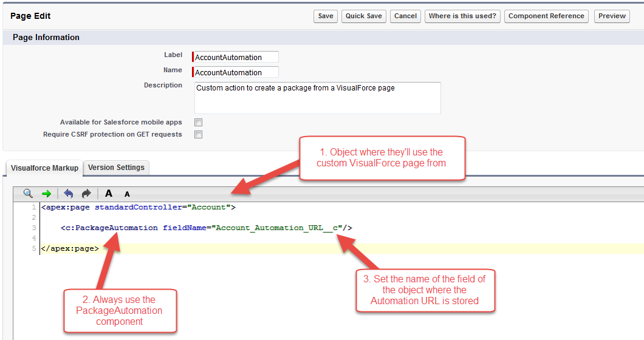Decrease editor font size with small A
This screenshot has width=644, height=340.
point(127,194)
